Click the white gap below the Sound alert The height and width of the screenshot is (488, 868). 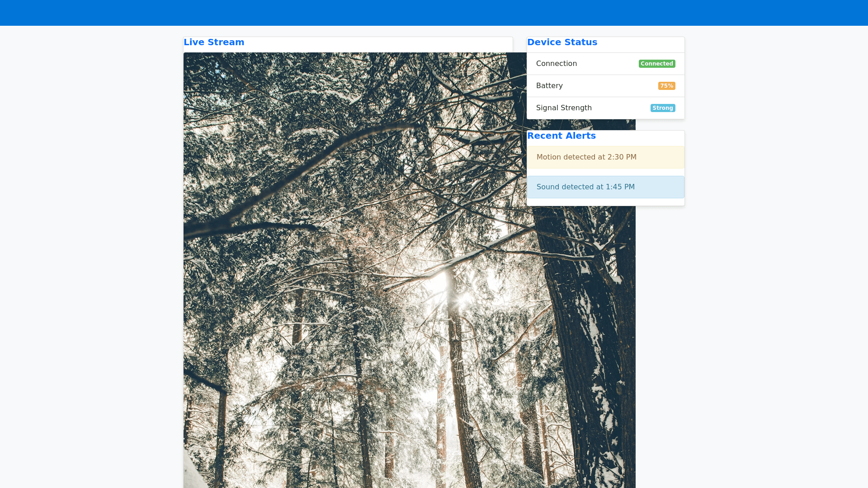605,202
